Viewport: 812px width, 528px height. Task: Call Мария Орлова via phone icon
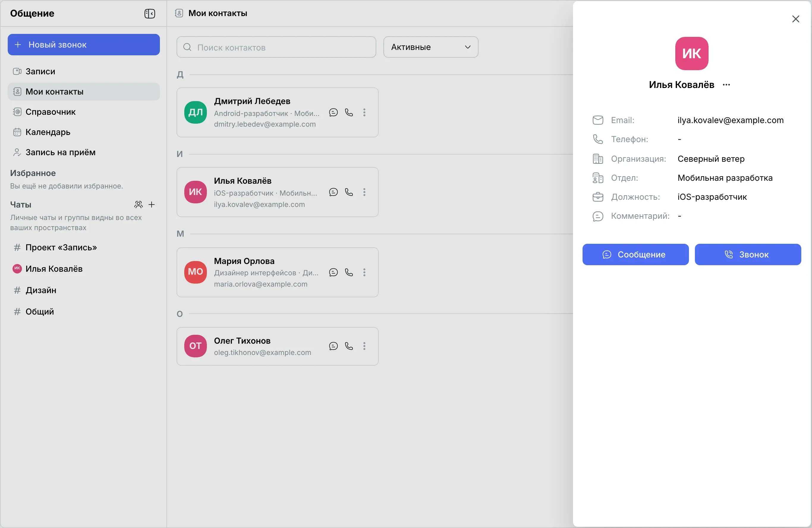click(349, 272)
